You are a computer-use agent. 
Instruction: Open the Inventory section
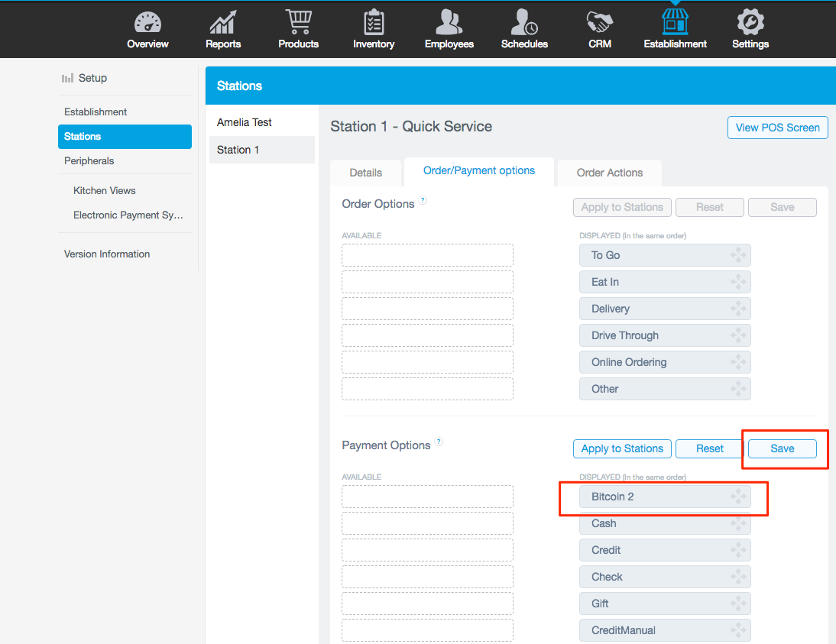coord(374,29)
